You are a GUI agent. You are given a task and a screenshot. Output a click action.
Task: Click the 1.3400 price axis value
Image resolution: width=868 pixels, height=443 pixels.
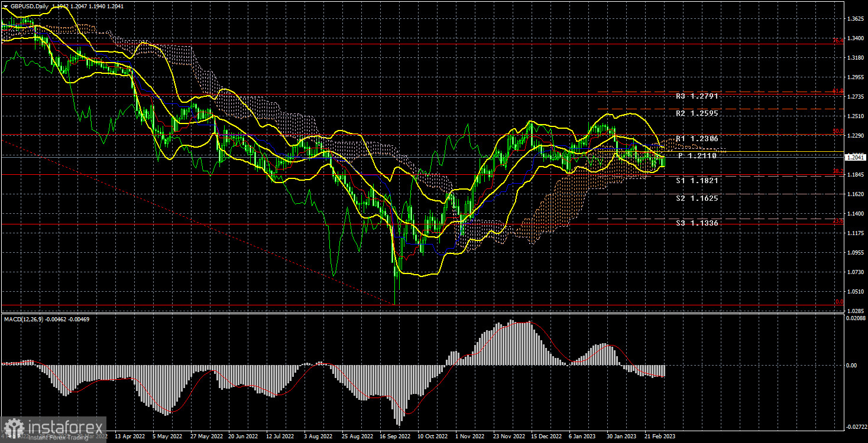click(x=855, y=38)
